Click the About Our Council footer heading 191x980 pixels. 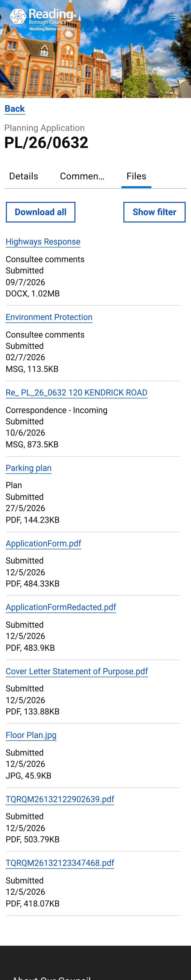(51, 976)
